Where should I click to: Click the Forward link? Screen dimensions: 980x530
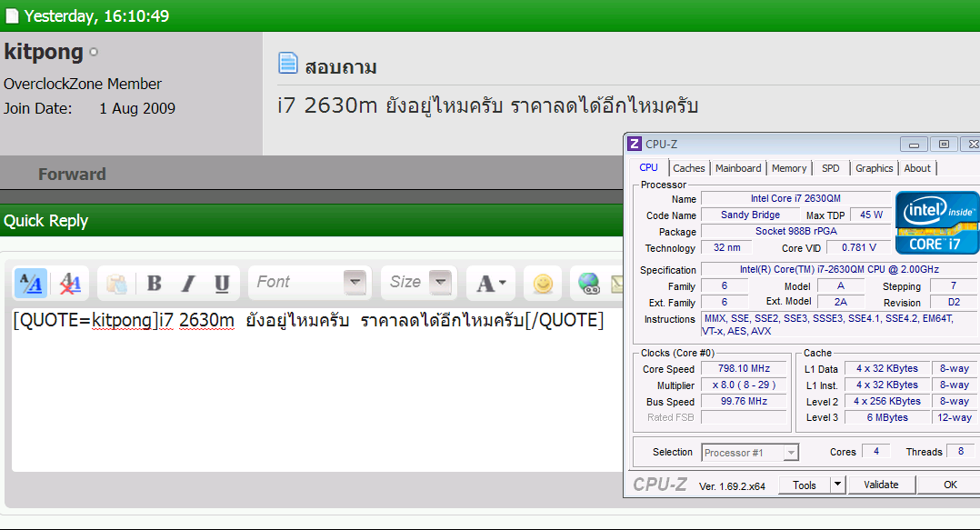(72, 174)
